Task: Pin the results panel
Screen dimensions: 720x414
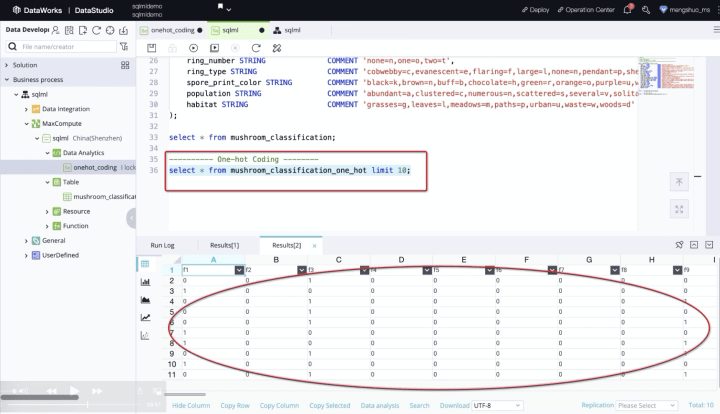Action: (680, 244)
